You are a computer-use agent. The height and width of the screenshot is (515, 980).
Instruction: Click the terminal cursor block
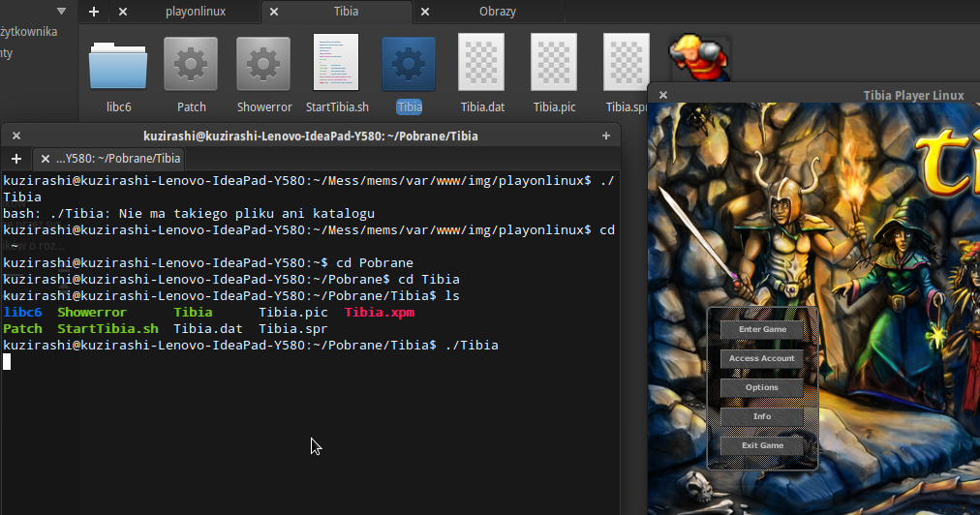(7, 362)
